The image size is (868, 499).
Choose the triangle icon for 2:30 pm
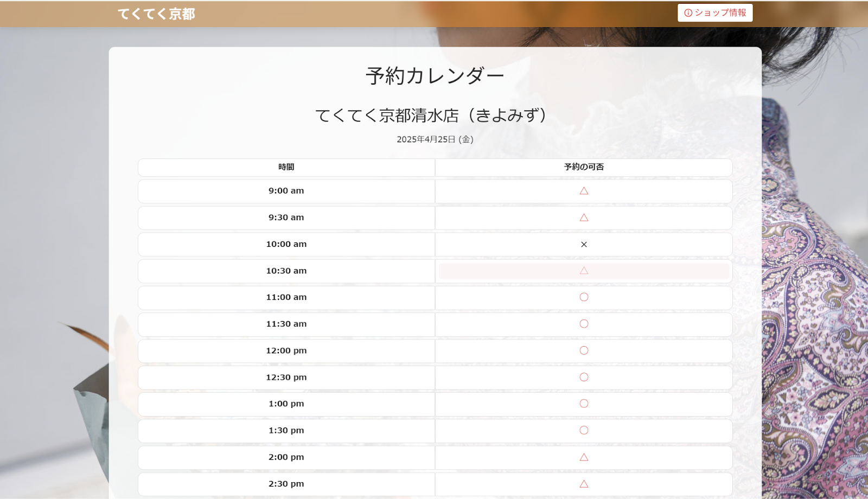(584, 484)
